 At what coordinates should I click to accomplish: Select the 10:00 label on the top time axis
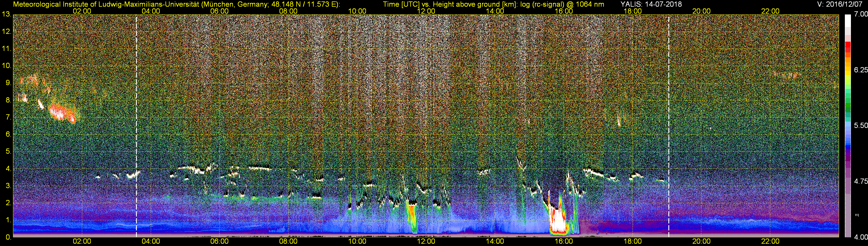click(357, 11)
